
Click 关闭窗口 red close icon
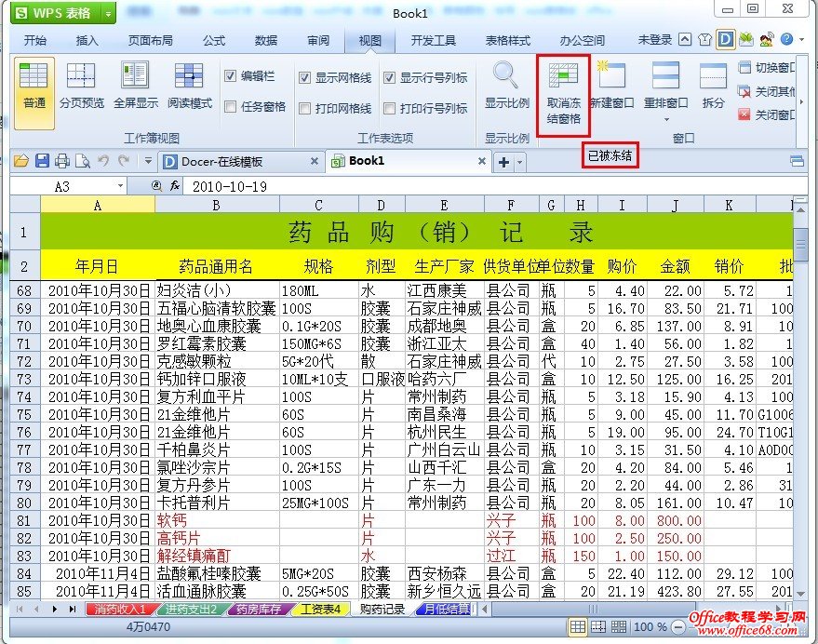pyautogui.click(x=744, y=114)
